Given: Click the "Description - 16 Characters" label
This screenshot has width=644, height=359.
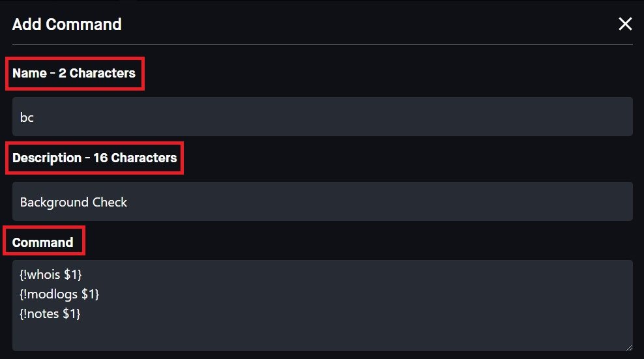Looking at the screenshot, I should 94,158.
